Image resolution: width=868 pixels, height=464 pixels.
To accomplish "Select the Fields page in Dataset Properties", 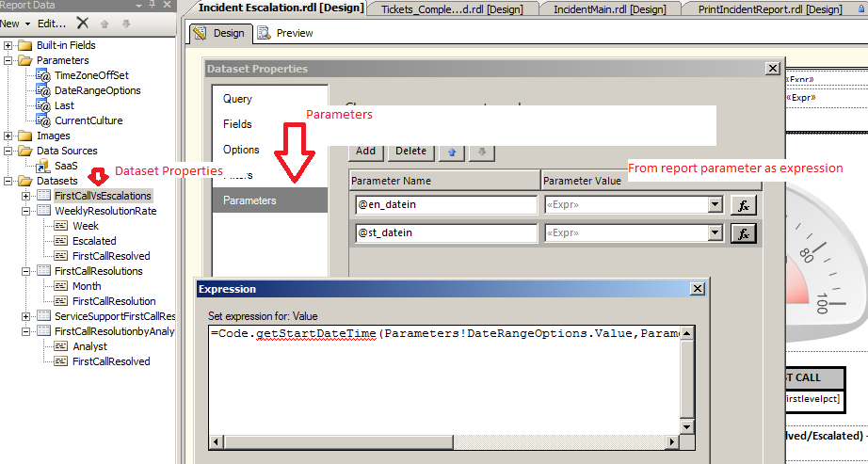I will click(x=237, y=124).
